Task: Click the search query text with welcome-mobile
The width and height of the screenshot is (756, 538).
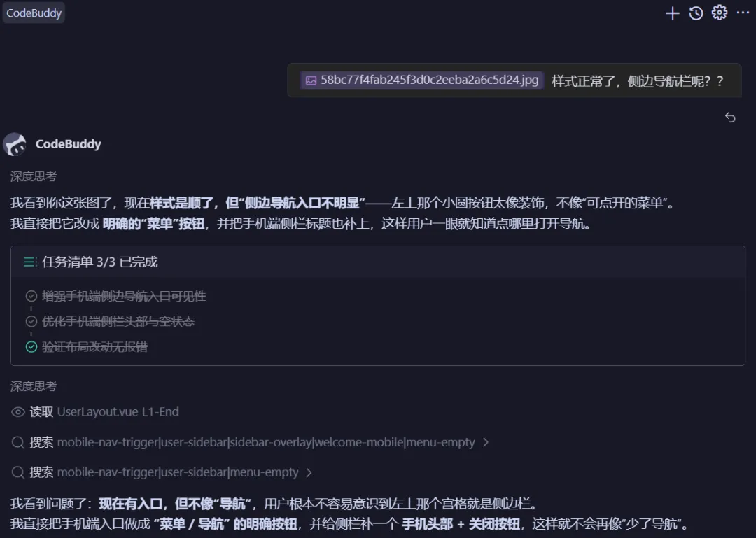Action: pos(266,442)
